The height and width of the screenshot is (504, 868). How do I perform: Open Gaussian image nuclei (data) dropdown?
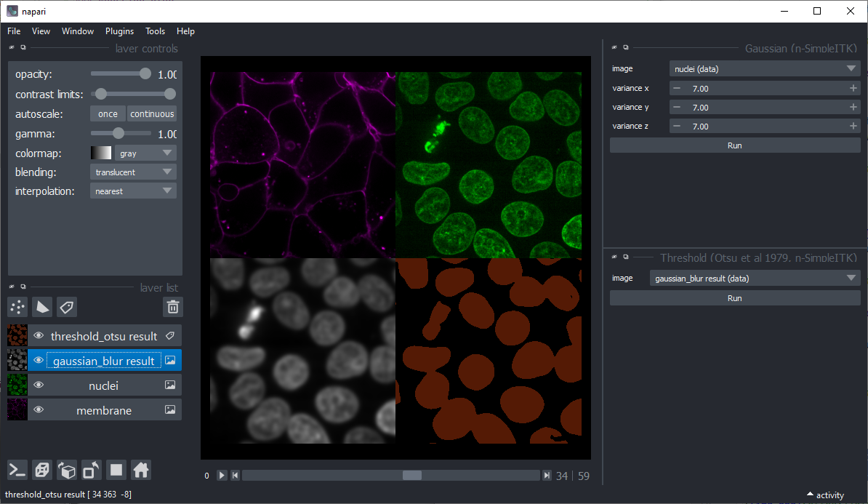coord(765,68)
